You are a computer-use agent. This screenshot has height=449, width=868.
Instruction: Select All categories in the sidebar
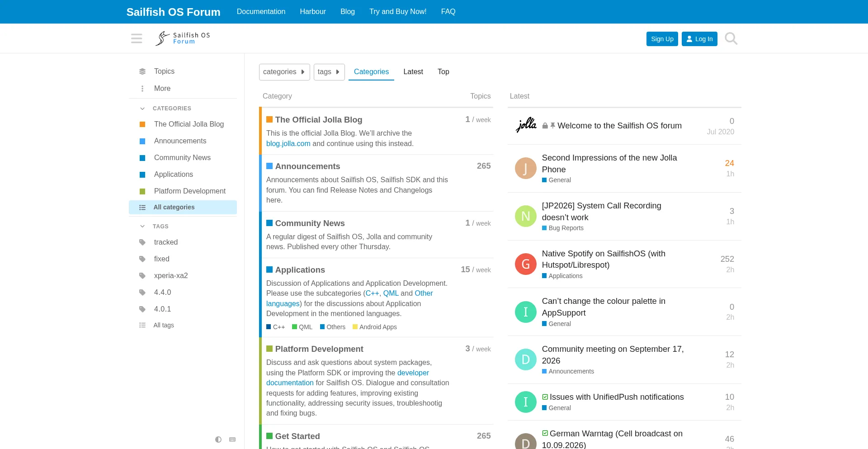183,208
